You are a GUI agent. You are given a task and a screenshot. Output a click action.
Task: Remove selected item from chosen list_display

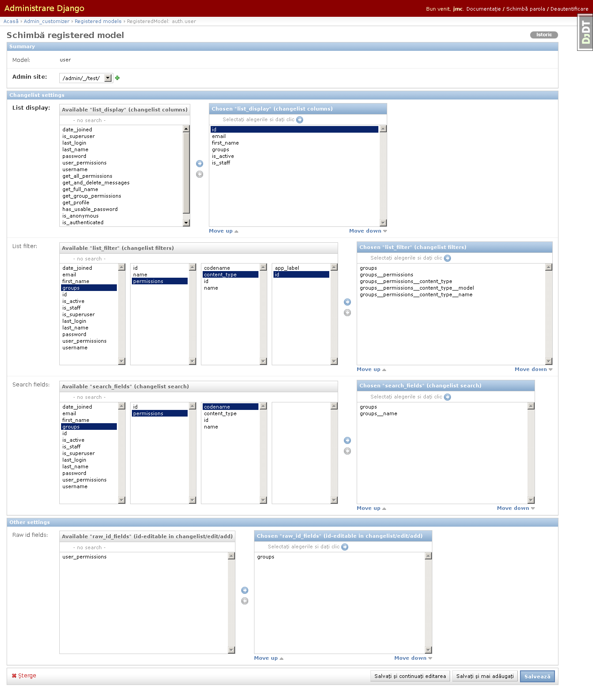[x=200, y=174]
